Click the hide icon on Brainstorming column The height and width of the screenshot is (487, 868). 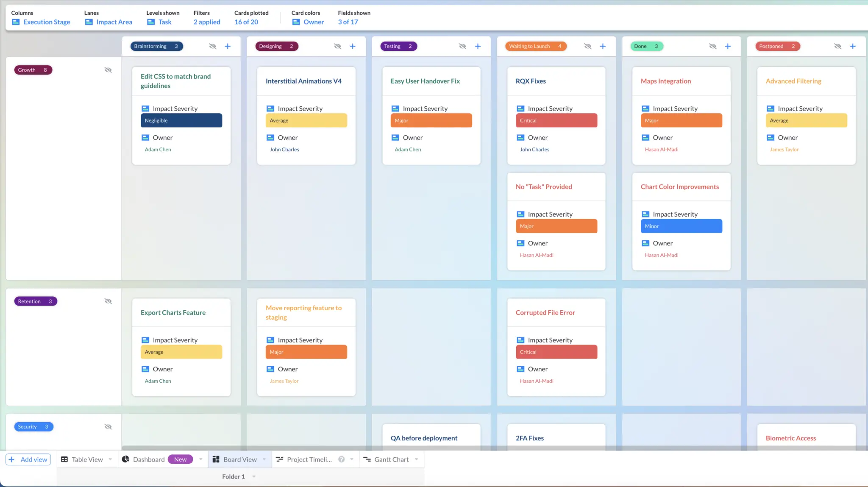tap(213, 45)
